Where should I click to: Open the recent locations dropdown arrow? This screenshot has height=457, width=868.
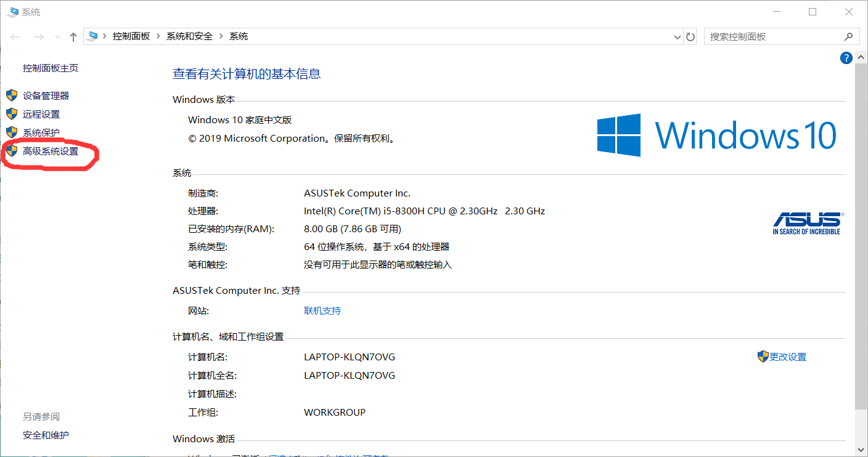[x=57, y=37]
